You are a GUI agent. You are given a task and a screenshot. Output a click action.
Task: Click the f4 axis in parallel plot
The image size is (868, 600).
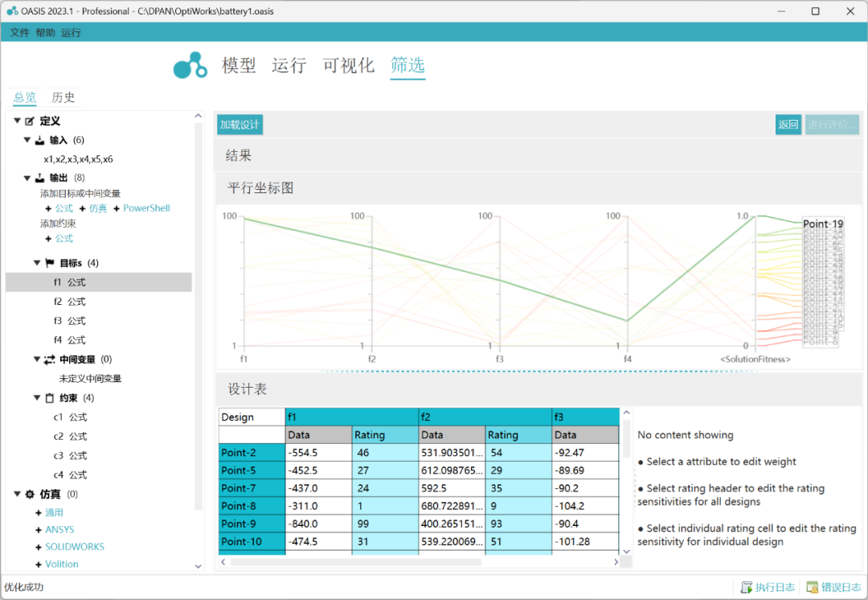pos(627,281)
